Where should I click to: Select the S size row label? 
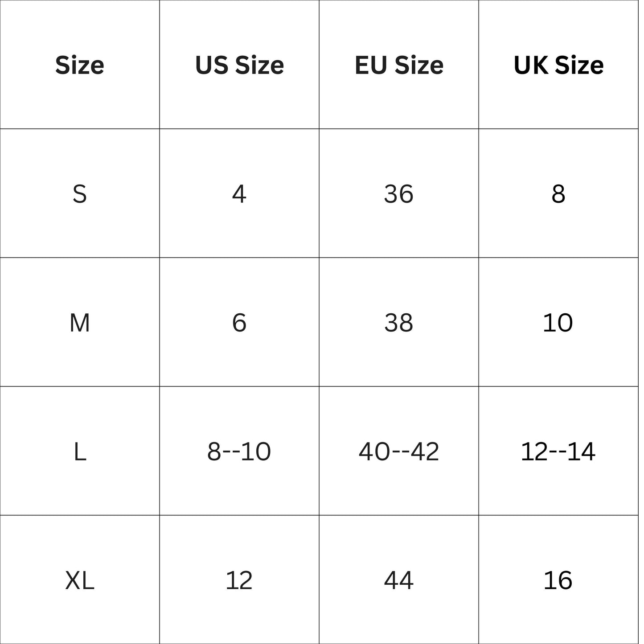point(80,194)
